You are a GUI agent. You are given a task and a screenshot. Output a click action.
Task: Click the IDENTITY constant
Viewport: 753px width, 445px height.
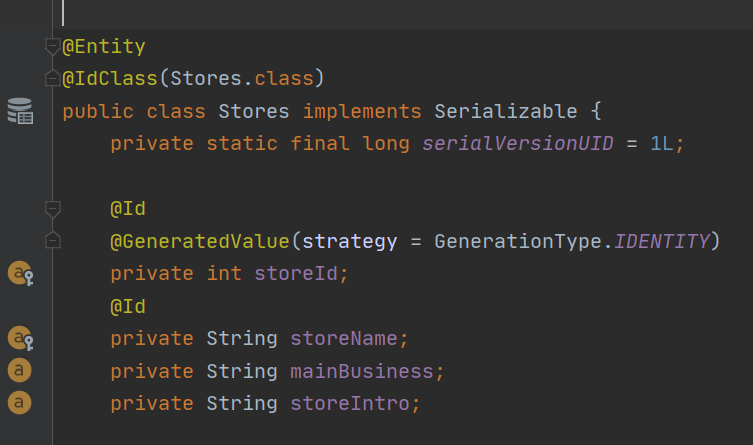tap(662, 241)
